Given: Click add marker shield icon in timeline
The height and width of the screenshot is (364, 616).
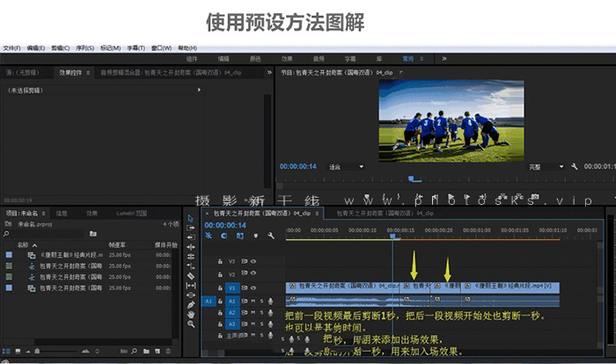Looking at the screenshot, I should (x=256, y=236).
